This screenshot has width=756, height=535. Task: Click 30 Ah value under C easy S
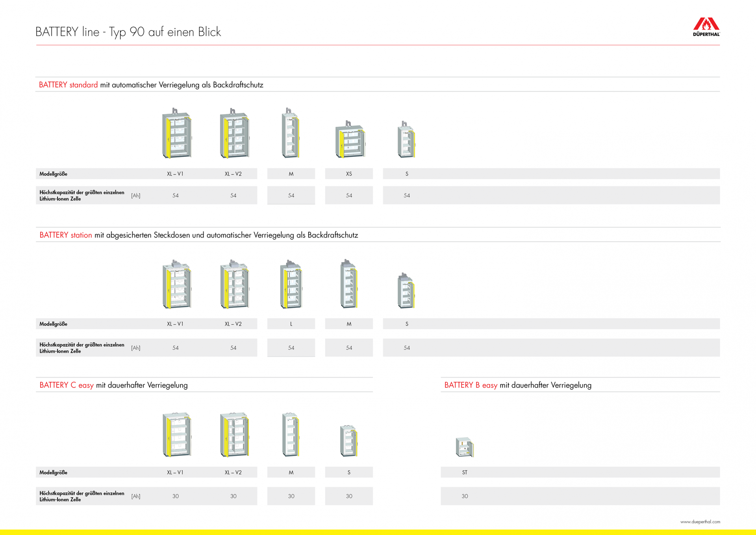coord(349,496)
